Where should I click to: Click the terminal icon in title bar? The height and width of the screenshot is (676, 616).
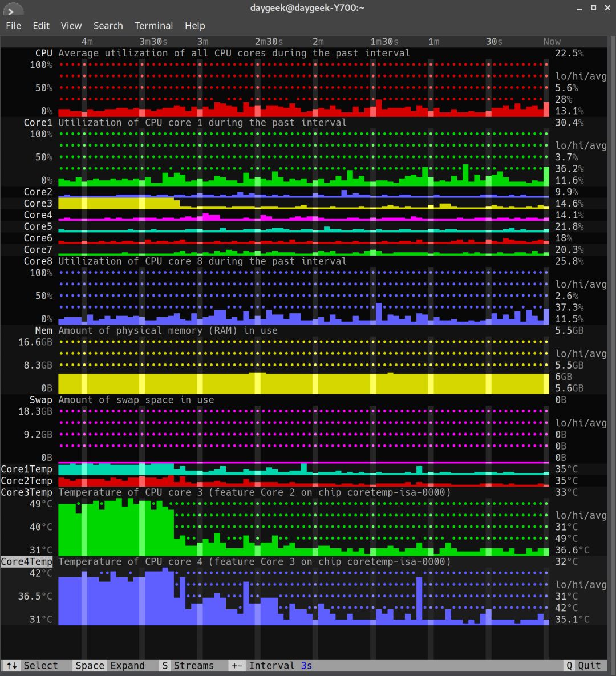pos(12,9)
